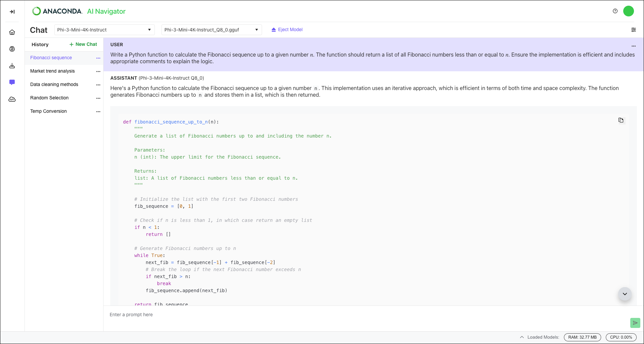
Task: Open the Data cleaning methods chat
Action: click(54, 84)
